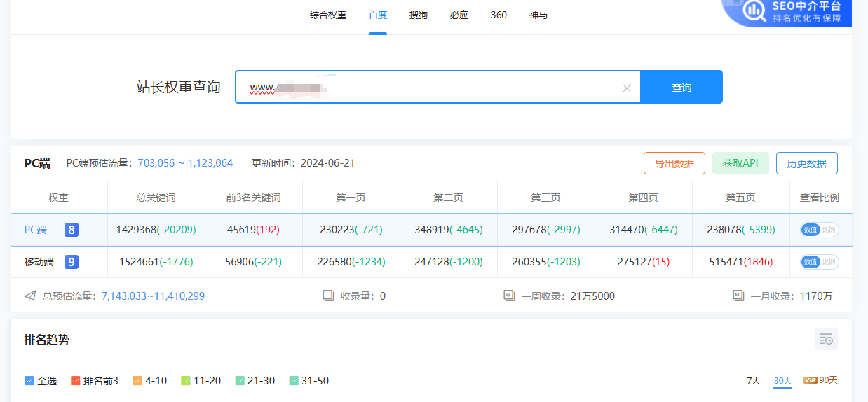
Task: Click the 移动端 row label
Action: [x=39, y=262]
